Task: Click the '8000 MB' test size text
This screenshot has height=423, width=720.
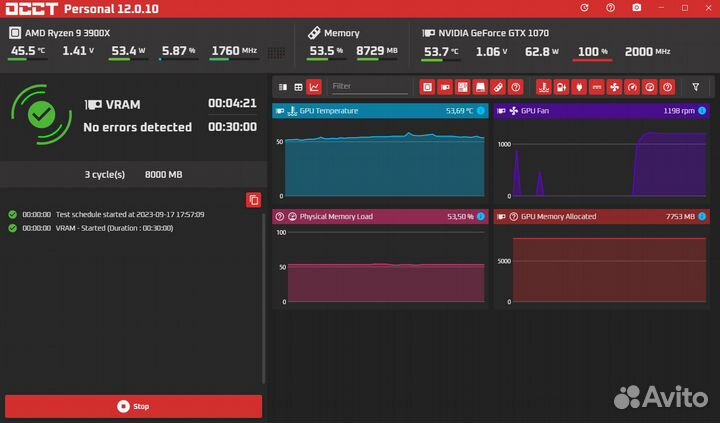Action: coord(163,175)
